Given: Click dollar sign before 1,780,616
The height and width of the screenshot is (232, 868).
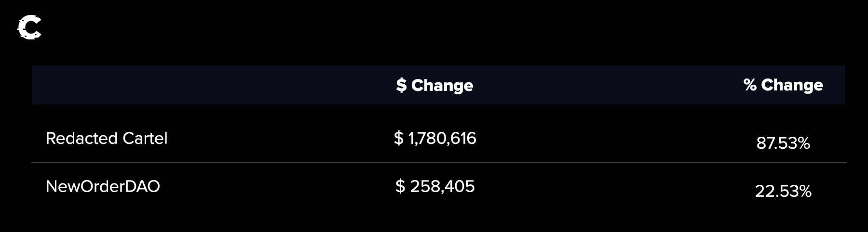Looking at the screenshot, I should tap(398, 139).
